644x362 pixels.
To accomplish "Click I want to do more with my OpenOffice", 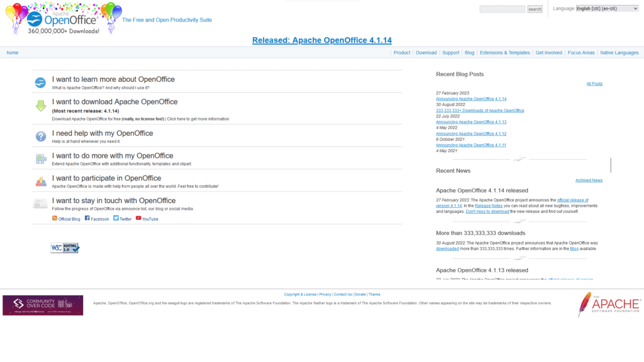I will point(113,156).
